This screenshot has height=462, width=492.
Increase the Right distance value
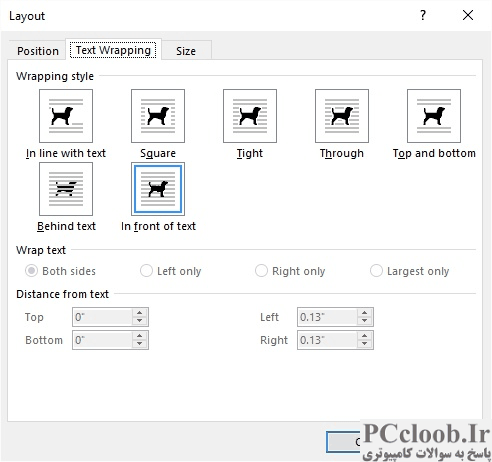click(x=365, y=336)
